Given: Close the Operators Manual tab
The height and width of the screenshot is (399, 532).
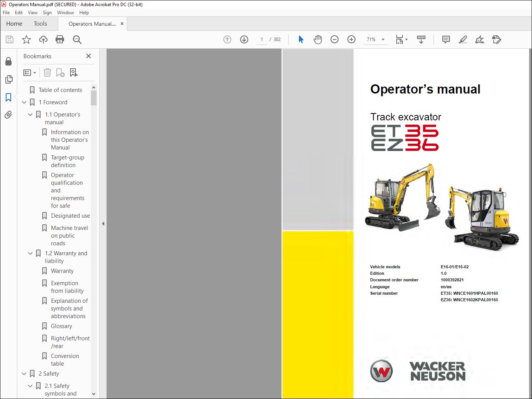Looking at the screenshot, I should 122,24.
